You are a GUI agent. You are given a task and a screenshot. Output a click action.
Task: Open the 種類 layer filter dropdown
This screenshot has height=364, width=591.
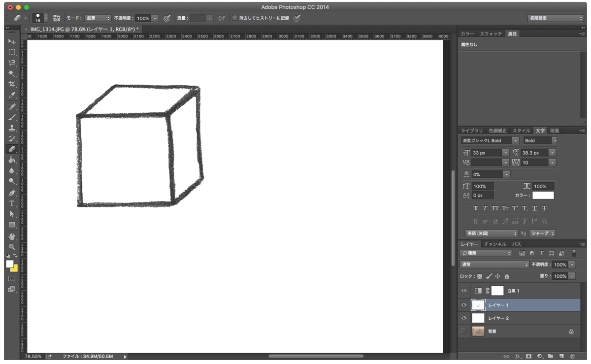[x=486, y=253]
